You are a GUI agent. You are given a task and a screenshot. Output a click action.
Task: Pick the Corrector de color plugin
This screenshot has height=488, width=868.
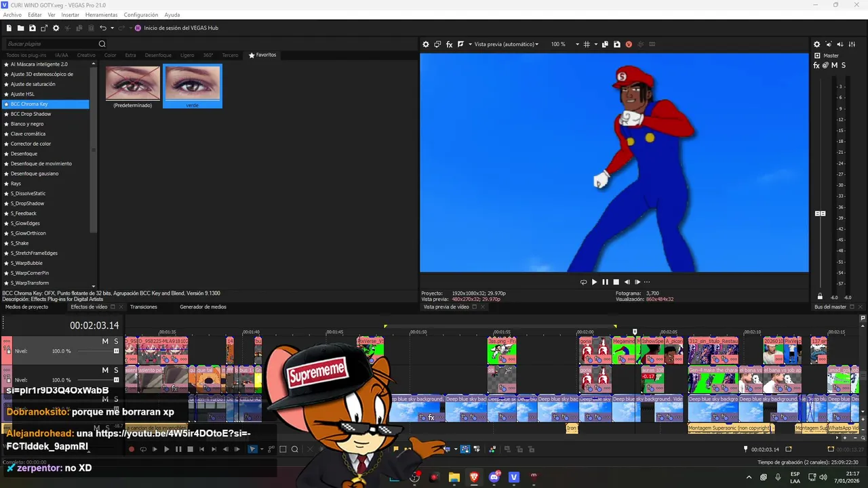click(31, 144)
